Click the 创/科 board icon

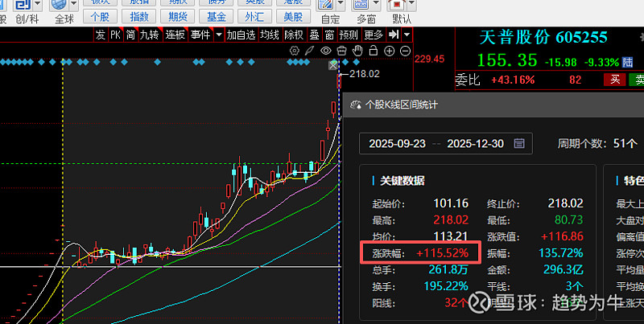[x=24, y=6]
